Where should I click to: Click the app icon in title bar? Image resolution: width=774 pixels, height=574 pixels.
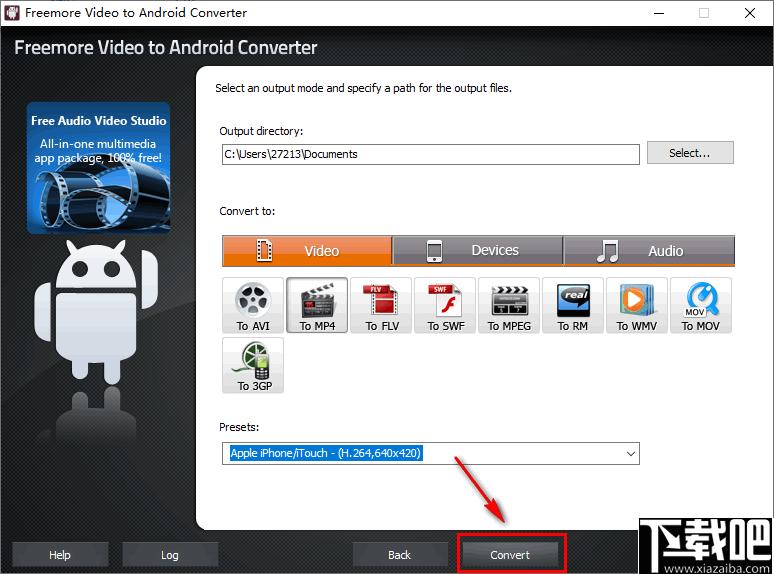click(11, 12)
